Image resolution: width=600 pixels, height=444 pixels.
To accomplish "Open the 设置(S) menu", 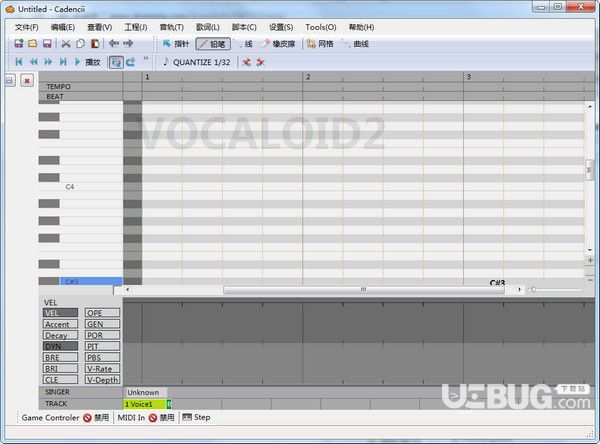I will [281, 27].
